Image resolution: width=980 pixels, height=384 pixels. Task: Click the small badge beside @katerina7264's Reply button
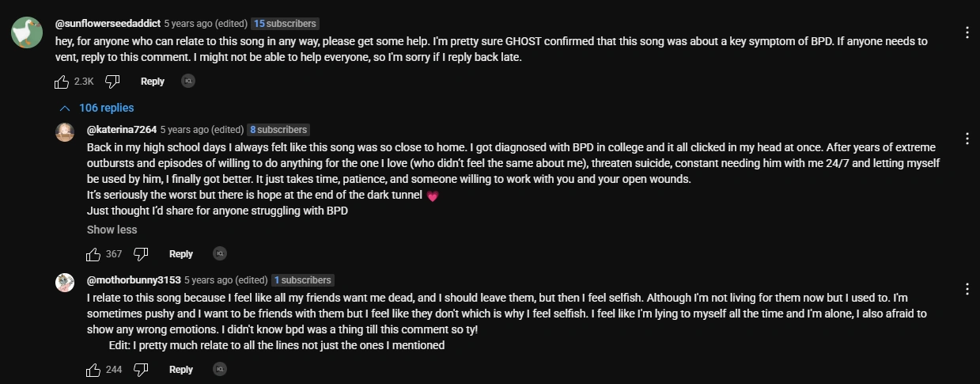(x=220, y=253)
